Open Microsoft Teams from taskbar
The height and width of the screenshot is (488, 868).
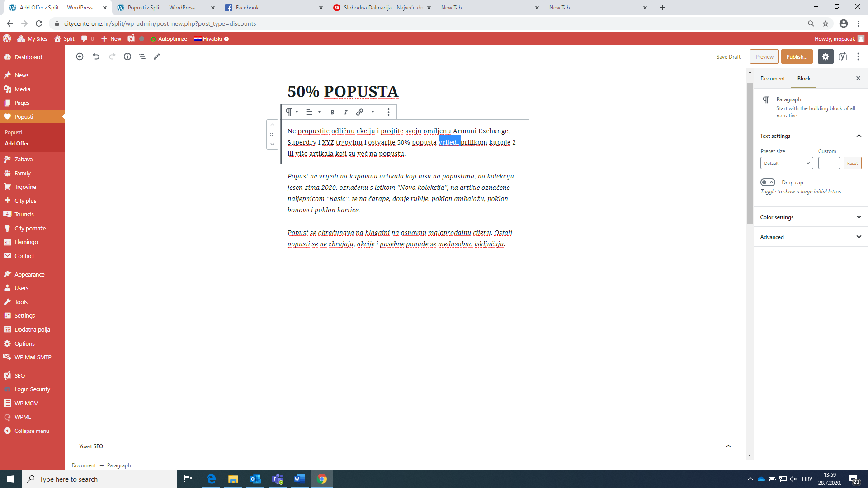(278, 479)
